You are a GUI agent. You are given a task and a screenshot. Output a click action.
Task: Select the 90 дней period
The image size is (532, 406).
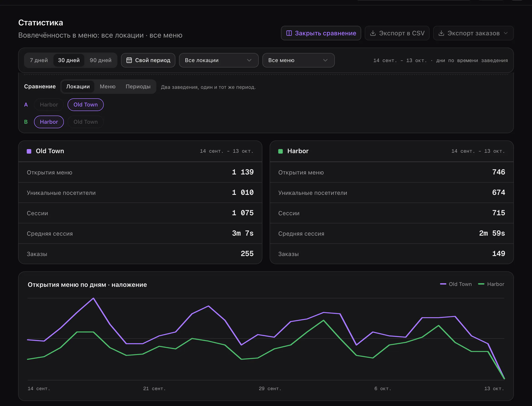click(x=101, y=60)
